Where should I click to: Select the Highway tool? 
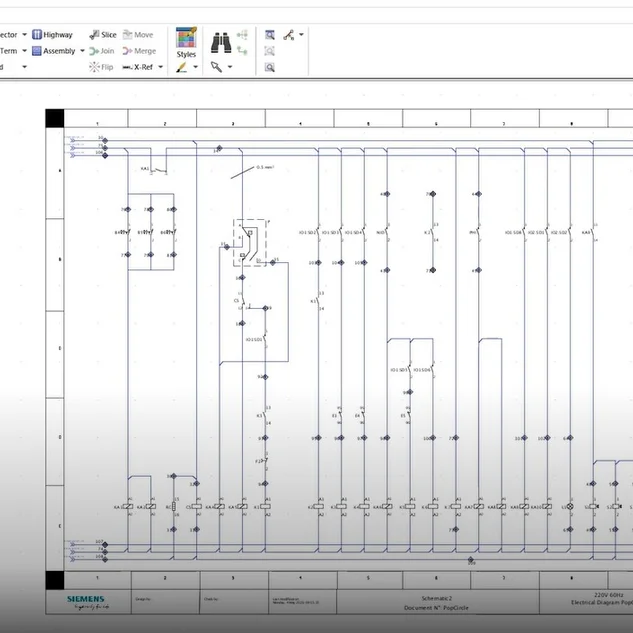coord(52,35)
